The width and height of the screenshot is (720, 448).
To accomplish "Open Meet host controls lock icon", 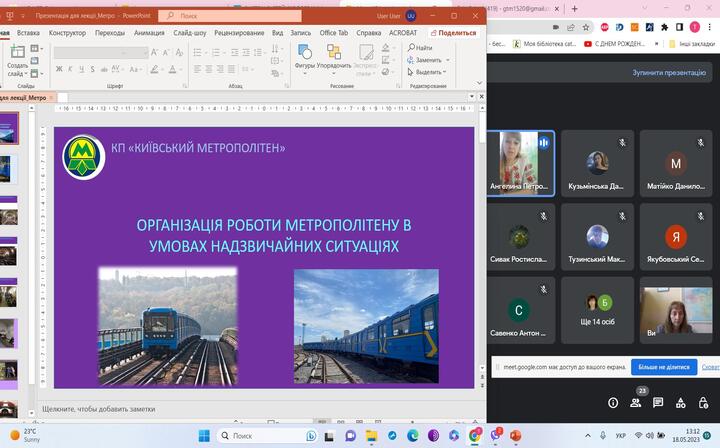I will point(703,403).
